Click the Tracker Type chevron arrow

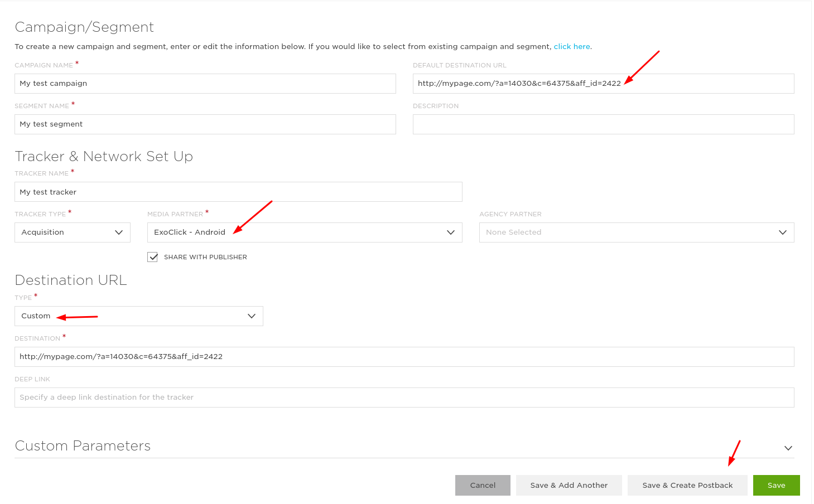[119, 232]
